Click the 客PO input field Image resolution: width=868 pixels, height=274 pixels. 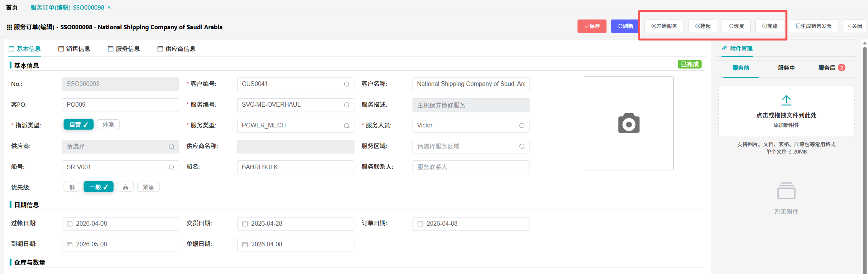120,105
